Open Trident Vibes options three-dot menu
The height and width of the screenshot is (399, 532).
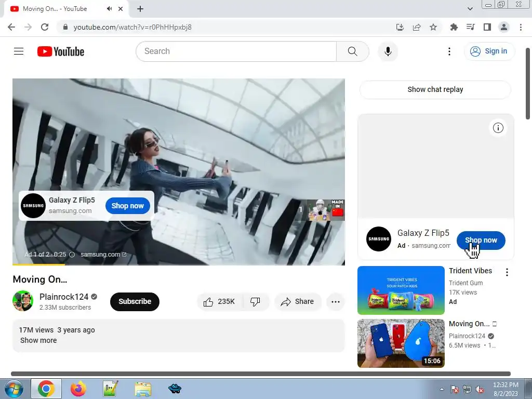tap(507, 272)
